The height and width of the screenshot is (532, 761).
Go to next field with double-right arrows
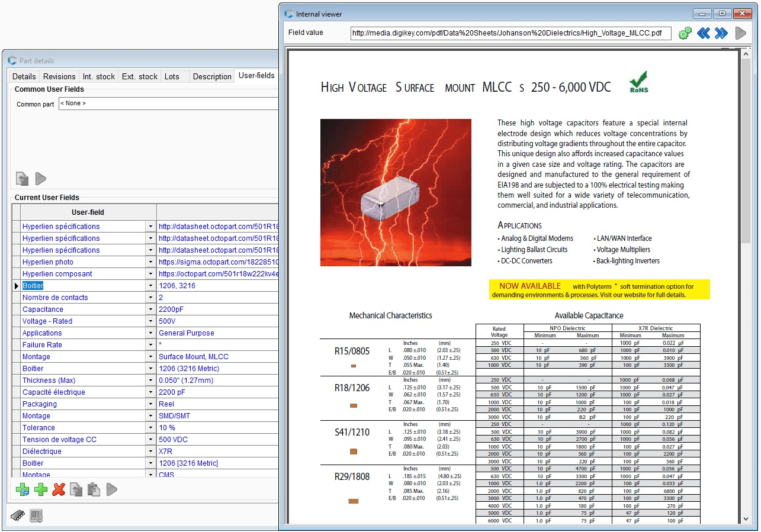[721, 33]
